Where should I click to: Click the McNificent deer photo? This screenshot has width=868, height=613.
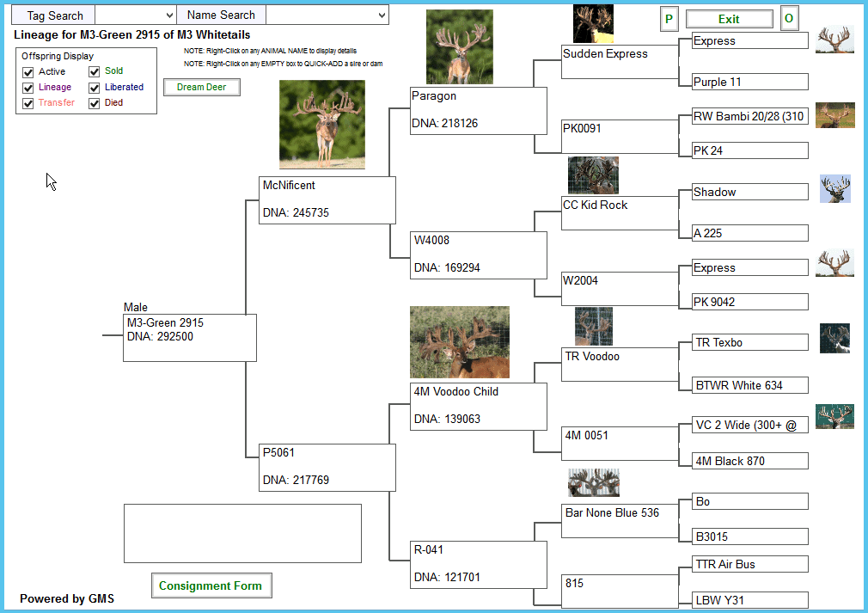(321, 125)
